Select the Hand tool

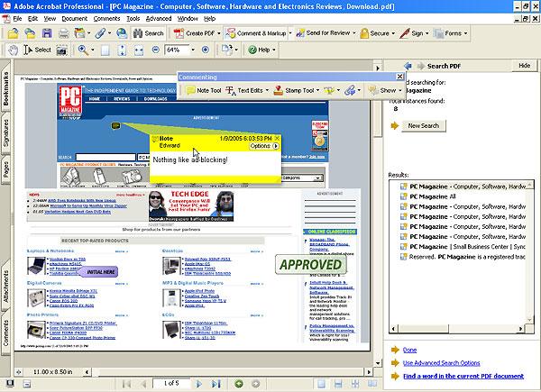point(14,50)
